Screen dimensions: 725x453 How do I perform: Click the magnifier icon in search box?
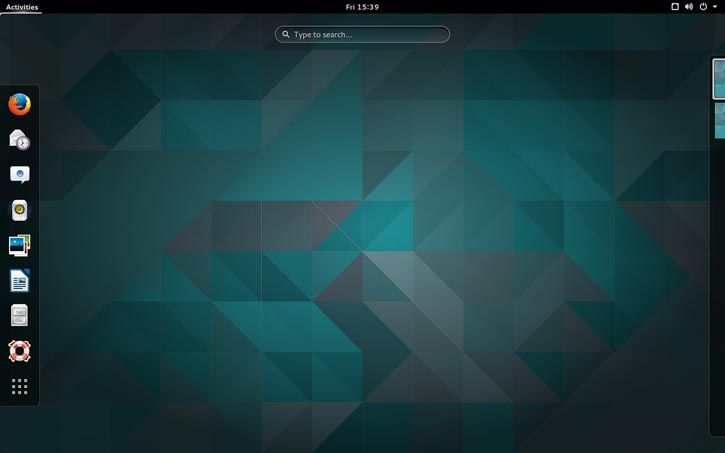[286, 34]
